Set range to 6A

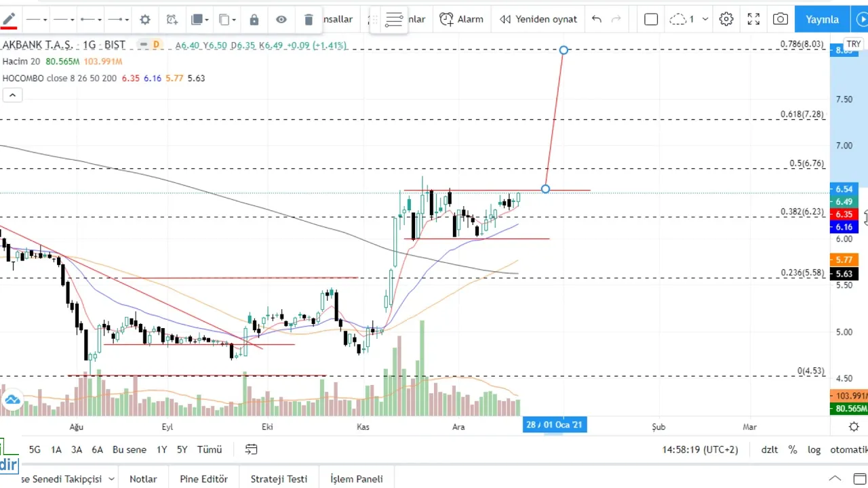point(98,449)
